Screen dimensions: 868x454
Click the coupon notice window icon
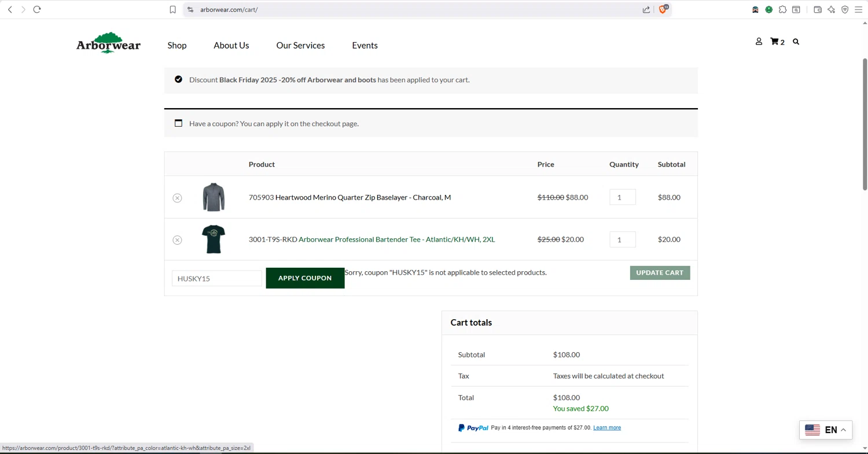coord(178,123)
